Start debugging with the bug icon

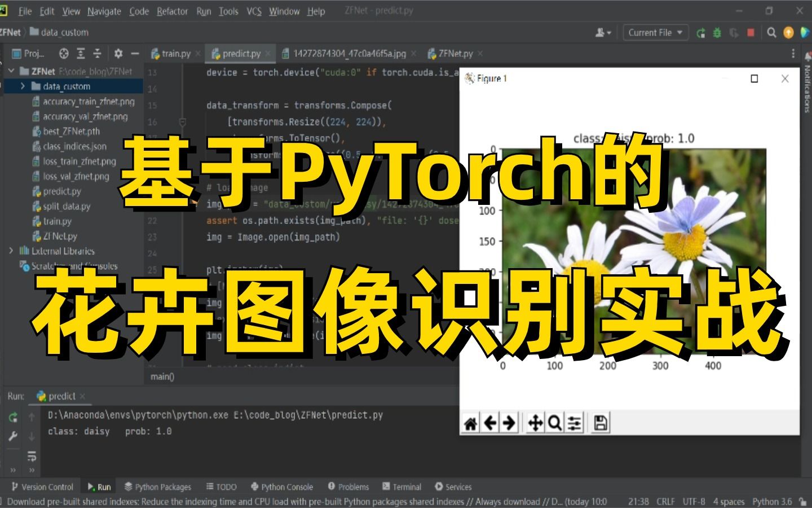717,33
